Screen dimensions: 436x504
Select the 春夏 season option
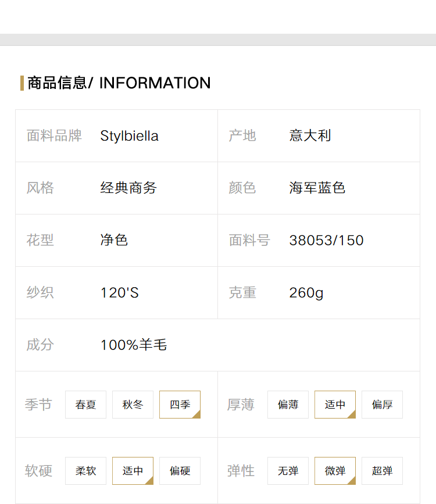[85, 405]
